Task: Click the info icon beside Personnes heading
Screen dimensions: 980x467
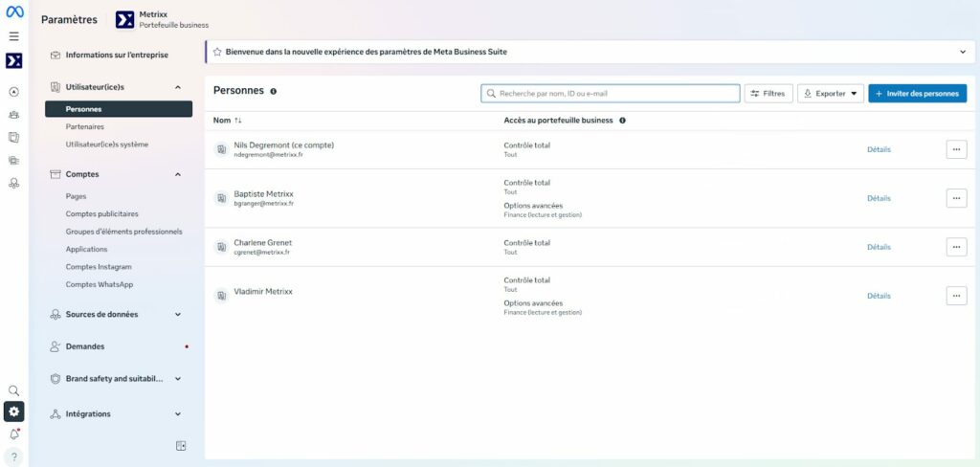Action: [274, 91]
